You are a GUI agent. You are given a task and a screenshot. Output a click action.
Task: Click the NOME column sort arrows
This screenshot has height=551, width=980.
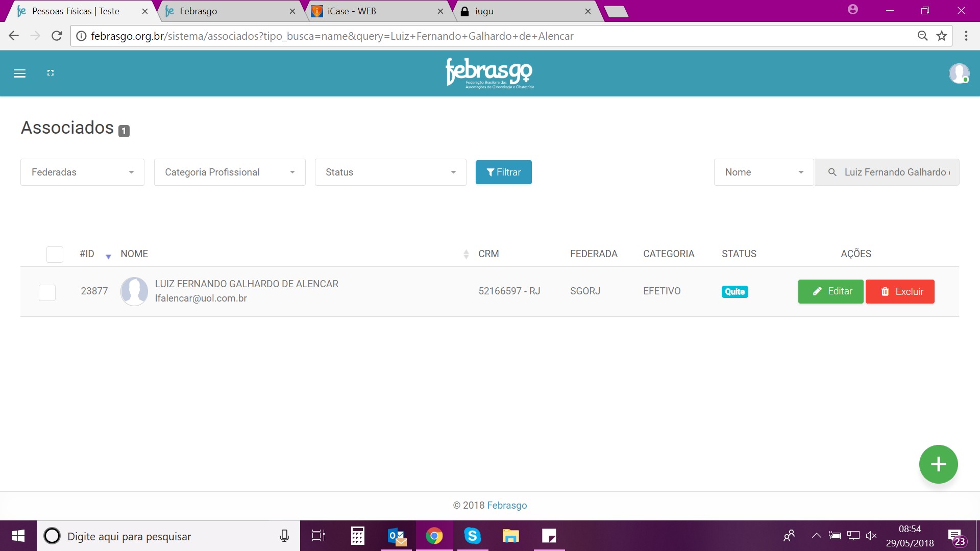tap(465, 254)
